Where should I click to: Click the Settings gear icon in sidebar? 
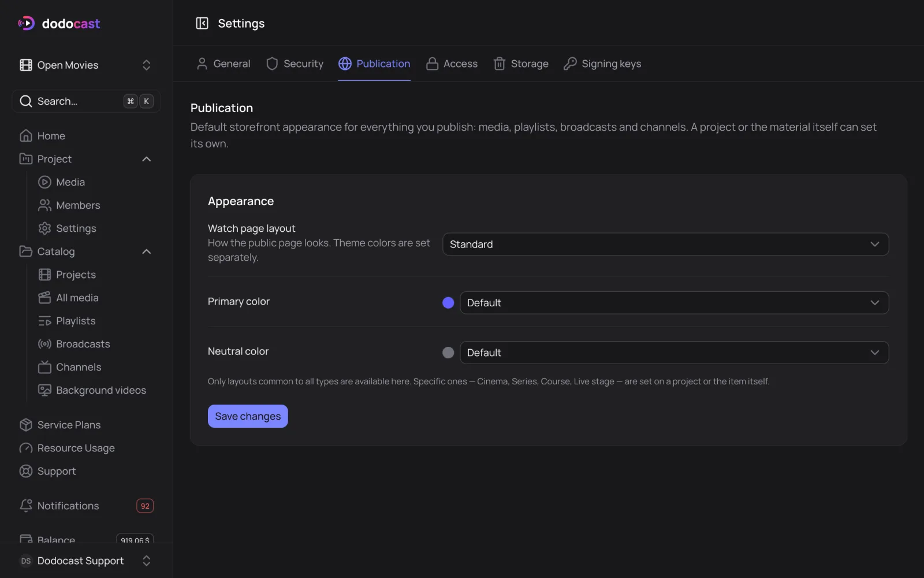[44, 228]
